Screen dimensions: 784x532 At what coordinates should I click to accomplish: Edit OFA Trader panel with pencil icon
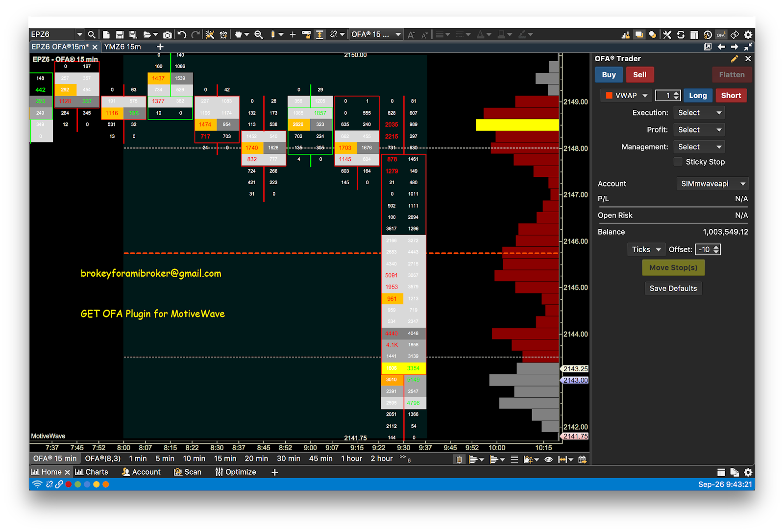(x=734, y=59)
